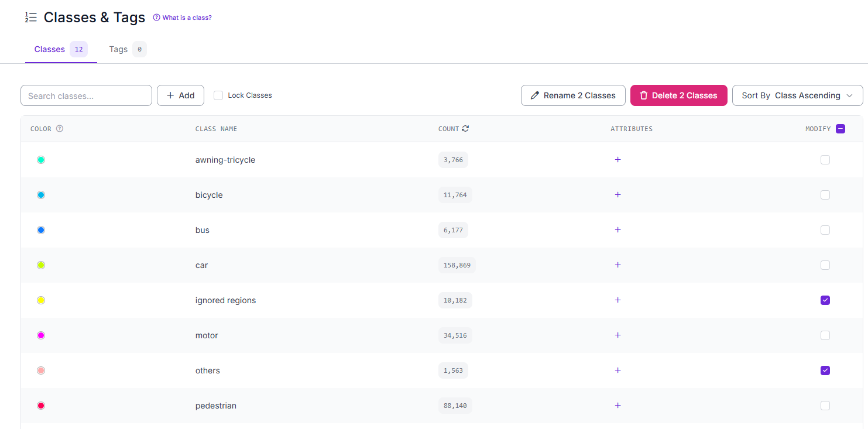Check the bicycle modify checkbox

coord(825,195)
